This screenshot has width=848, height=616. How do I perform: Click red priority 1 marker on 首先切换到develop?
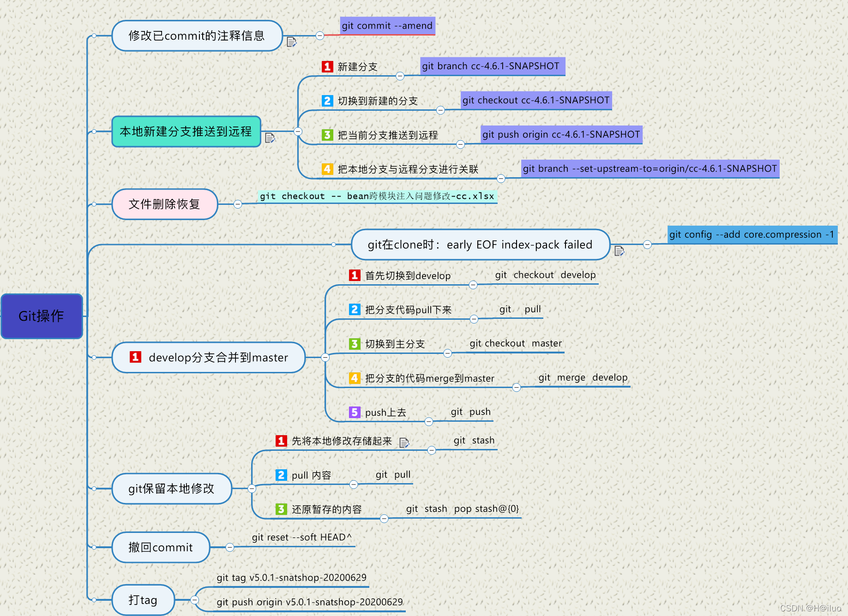click(x=355, y=275)
